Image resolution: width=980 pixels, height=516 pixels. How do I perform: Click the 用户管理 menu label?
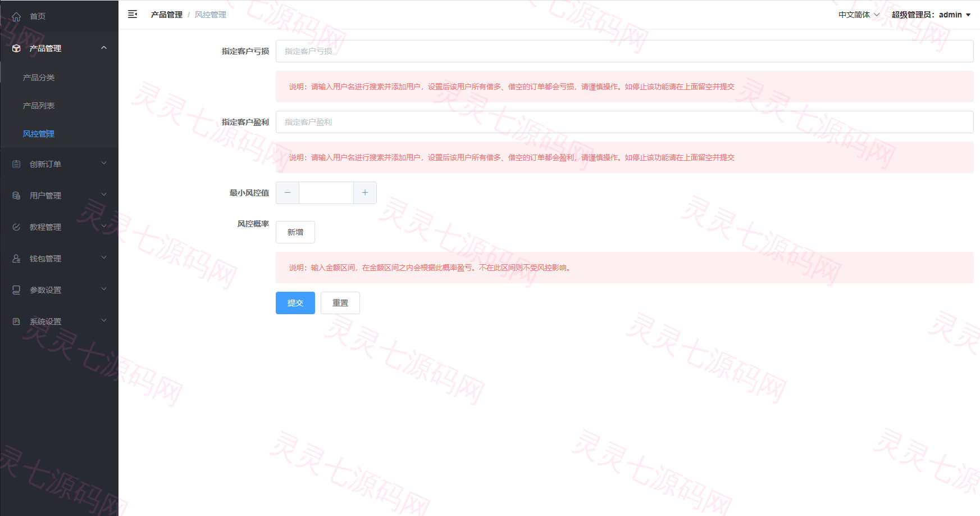click(45, 196)
